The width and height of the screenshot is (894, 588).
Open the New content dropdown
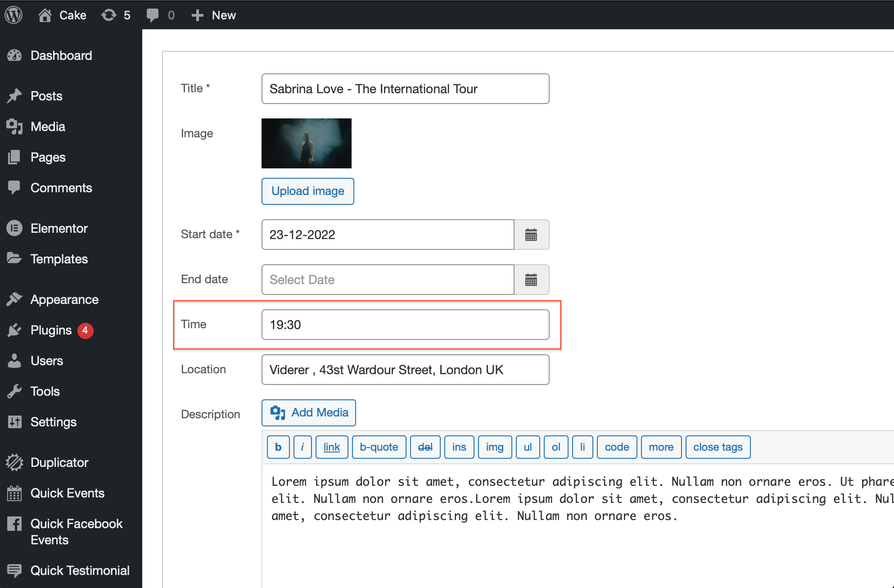pyautogui.click(x=214, y=15)
